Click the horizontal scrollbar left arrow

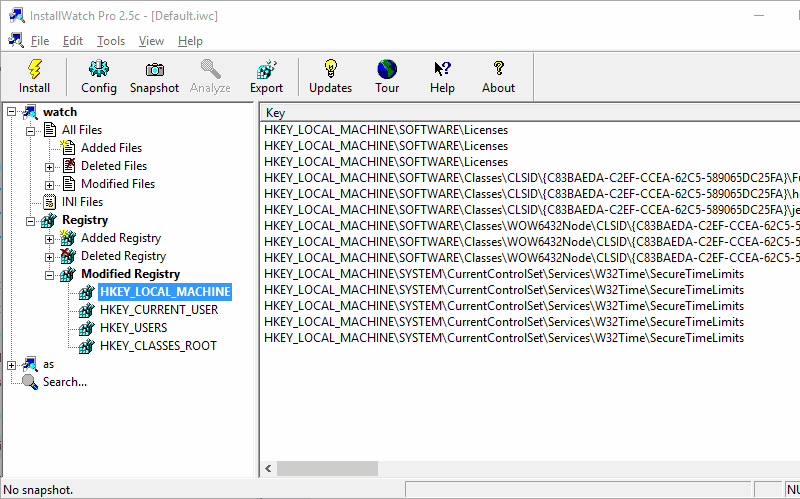click(268, 468)
